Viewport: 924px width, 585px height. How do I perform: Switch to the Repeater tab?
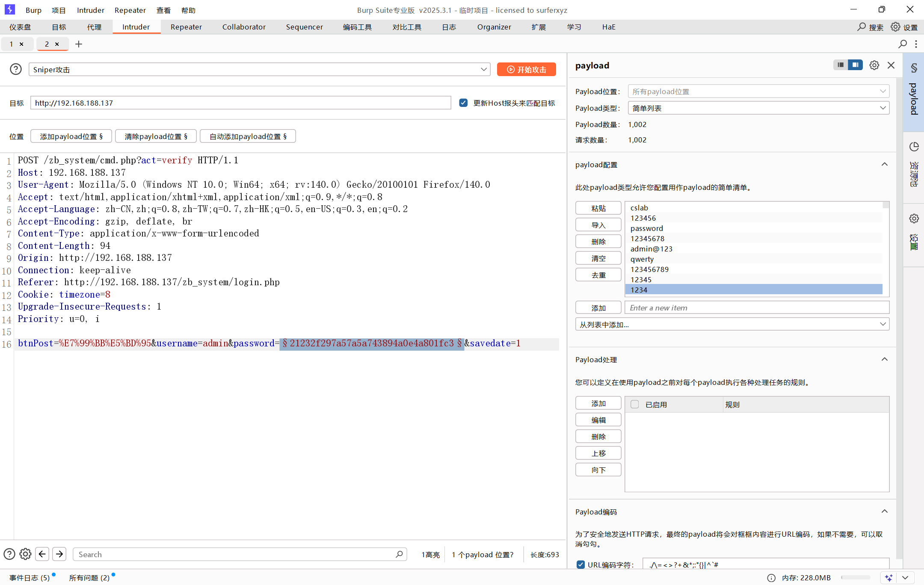click(x=186, y=27)
